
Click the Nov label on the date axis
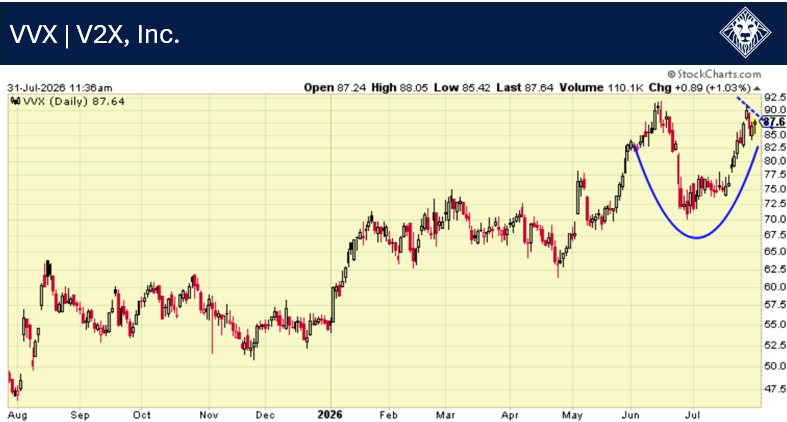(209, 415)
